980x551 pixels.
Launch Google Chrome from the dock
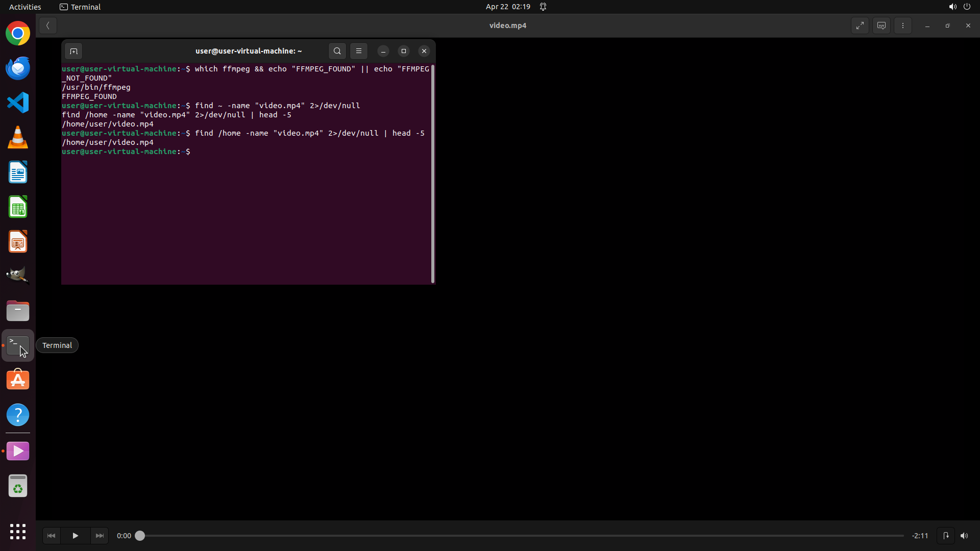(x=18, y=34)
